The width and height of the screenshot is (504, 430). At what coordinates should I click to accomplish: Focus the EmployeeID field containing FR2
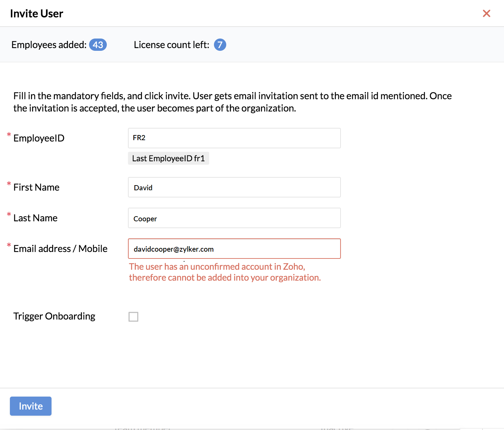tap(234, 138)
